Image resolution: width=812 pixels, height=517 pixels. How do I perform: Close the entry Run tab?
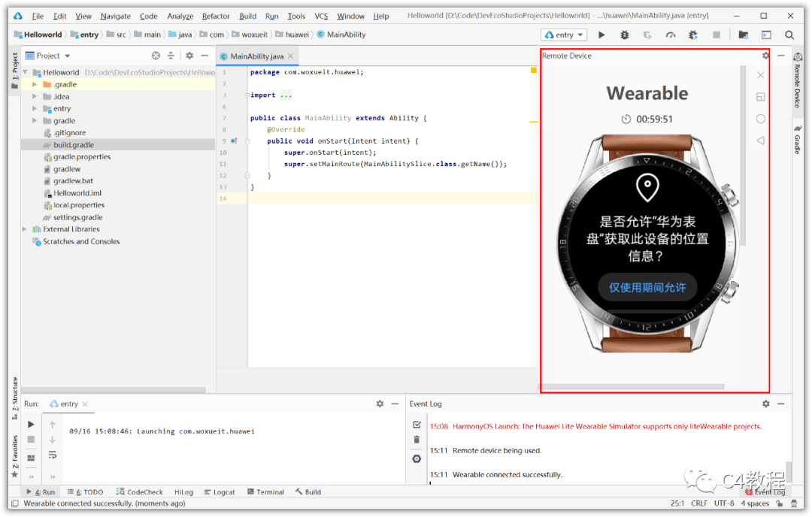click(x=86, y=404)
